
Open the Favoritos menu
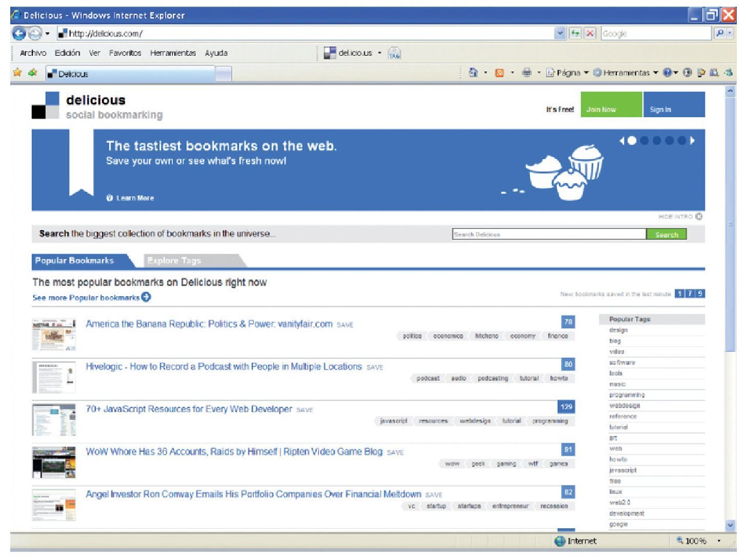[x=125, y=53]
